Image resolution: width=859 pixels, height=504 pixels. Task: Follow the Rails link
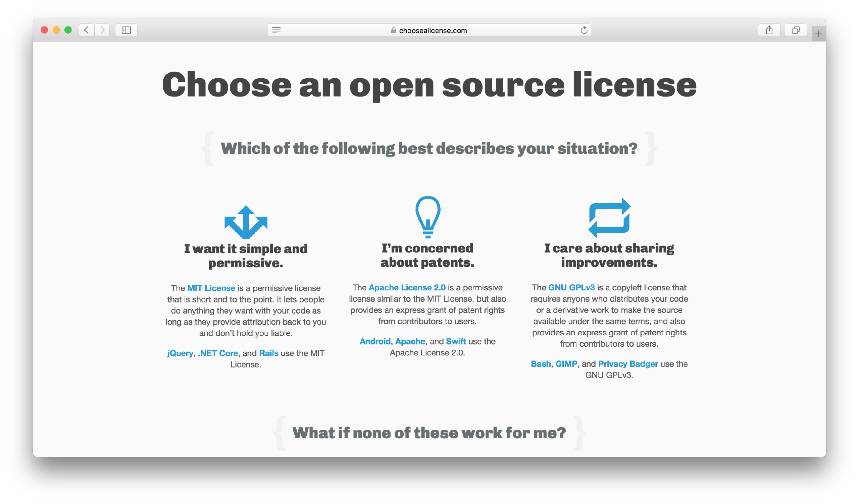(x=269, y=353)
